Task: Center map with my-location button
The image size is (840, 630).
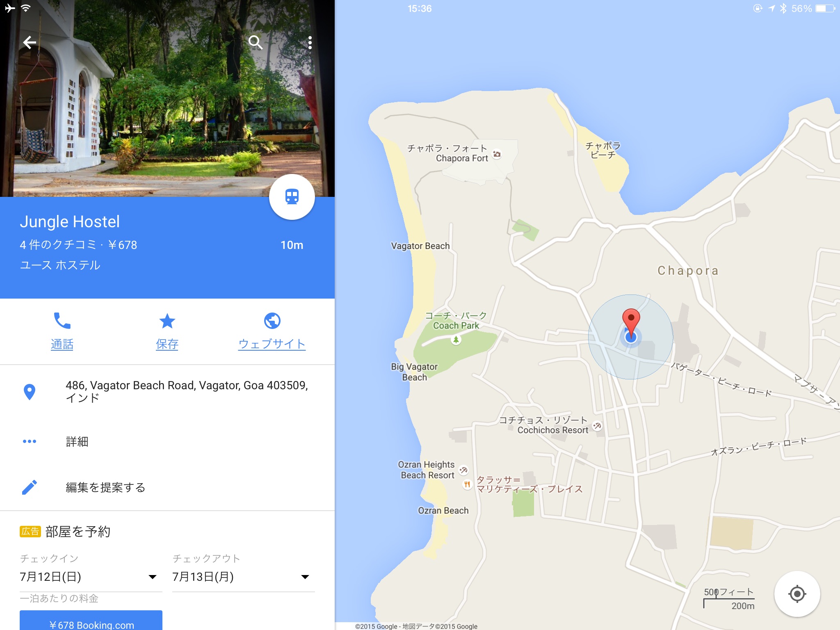Action: pyautogui.click(x=797, y=593)
